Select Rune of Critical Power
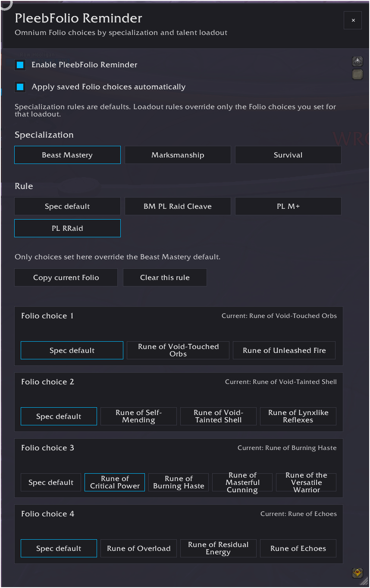Viewport: 370px width, 588px height. (x=115, y=482)
